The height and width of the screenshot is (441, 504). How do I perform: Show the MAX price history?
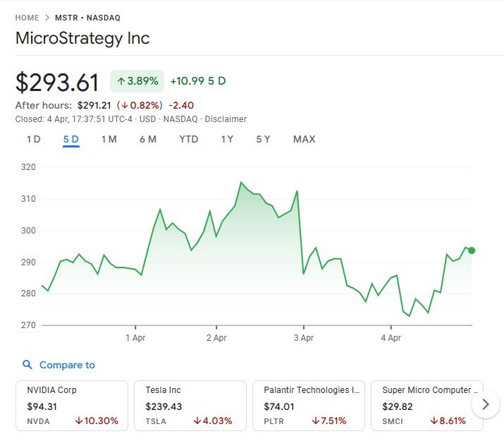click(x=304, y=139)
